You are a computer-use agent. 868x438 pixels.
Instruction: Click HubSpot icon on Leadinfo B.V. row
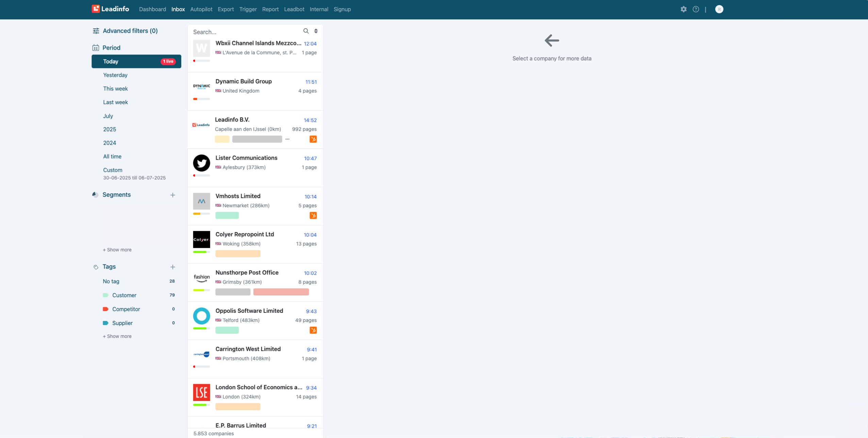pyautogui.click(x=313, y=139)
